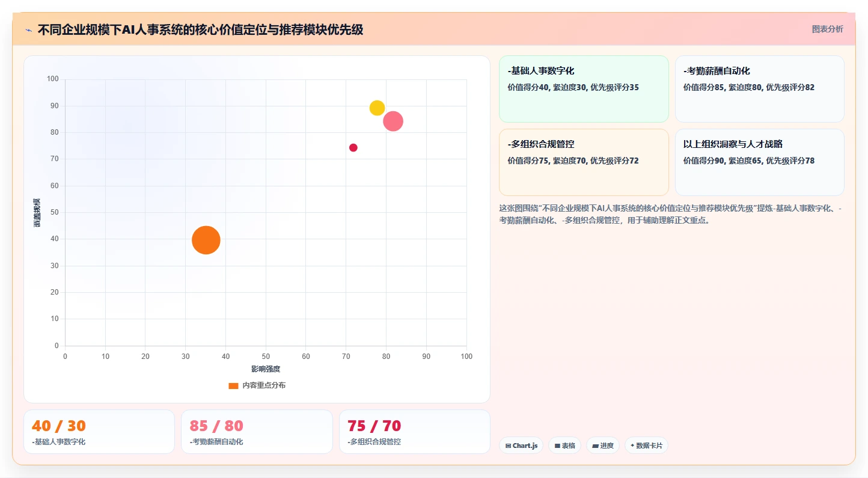Click the 85 / 80 stat value

click(216, 426)
